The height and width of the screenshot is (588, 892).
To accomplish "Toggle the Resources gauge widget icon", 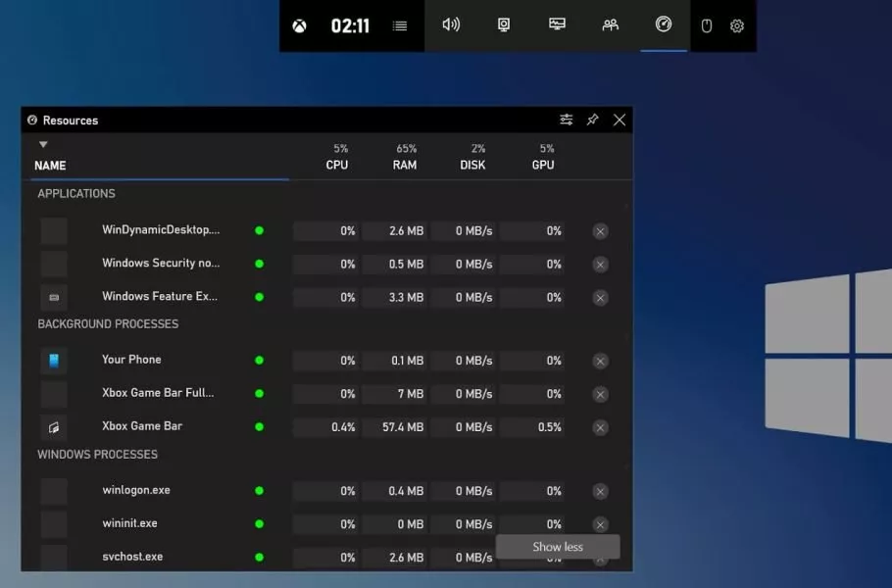I will pos(664,24).
